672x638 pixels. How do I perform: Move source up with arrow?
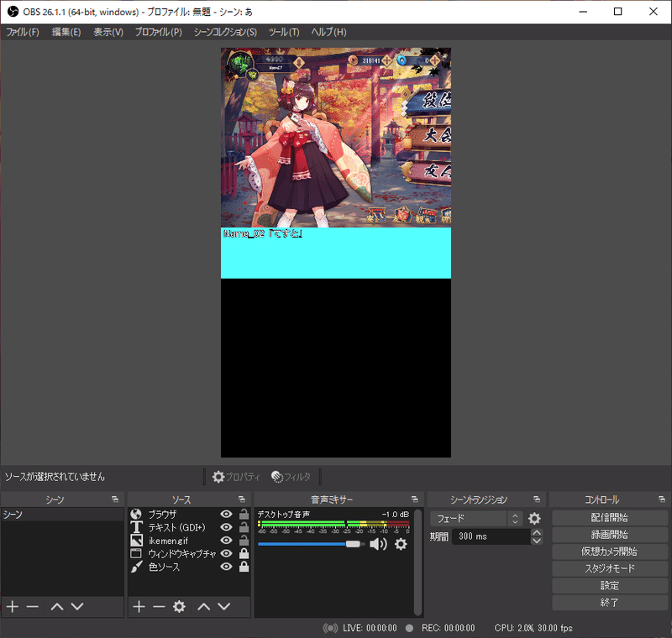(204, 606)
